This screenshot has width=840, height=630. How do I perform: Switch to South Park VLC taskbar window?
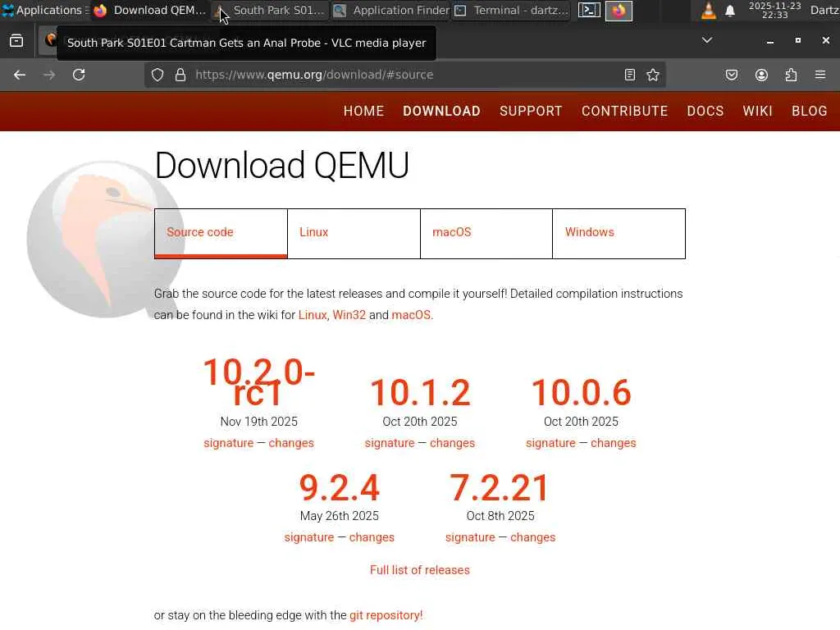tap(271, 10)
